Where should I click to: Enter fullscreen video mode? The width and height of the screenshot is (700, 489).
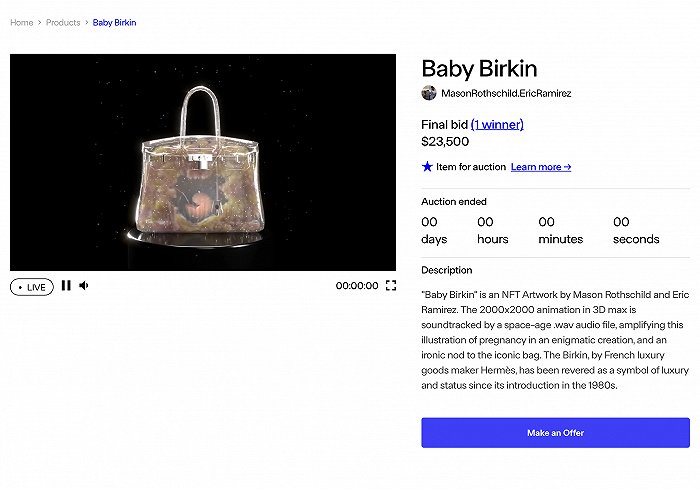click(391, 286)
